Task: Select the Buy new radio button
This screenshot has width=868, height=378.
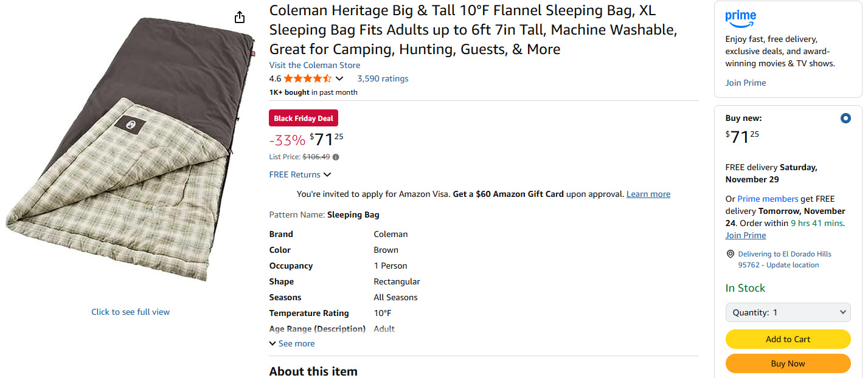Action: [845, 119]
